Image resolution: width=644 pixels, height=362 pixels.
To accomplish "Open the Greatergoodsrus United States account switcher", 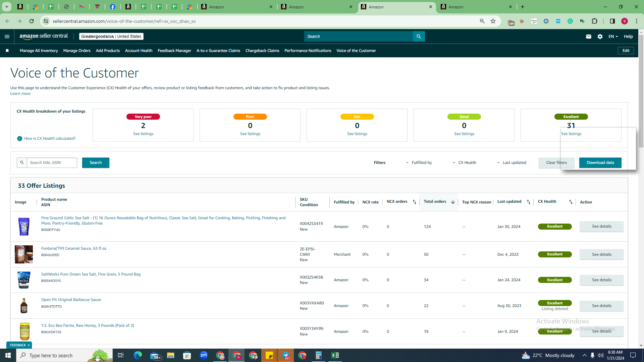I will [x=111, y=37].
